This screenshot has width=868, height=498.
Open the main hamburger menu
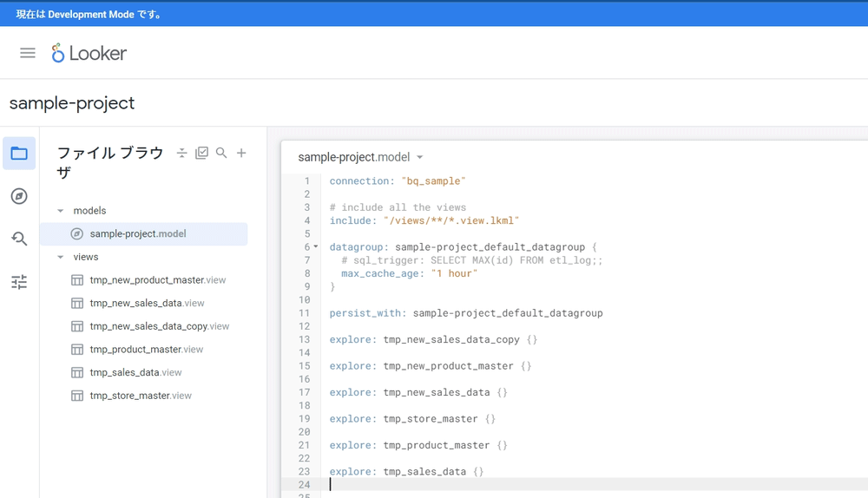tap(28, 53)
